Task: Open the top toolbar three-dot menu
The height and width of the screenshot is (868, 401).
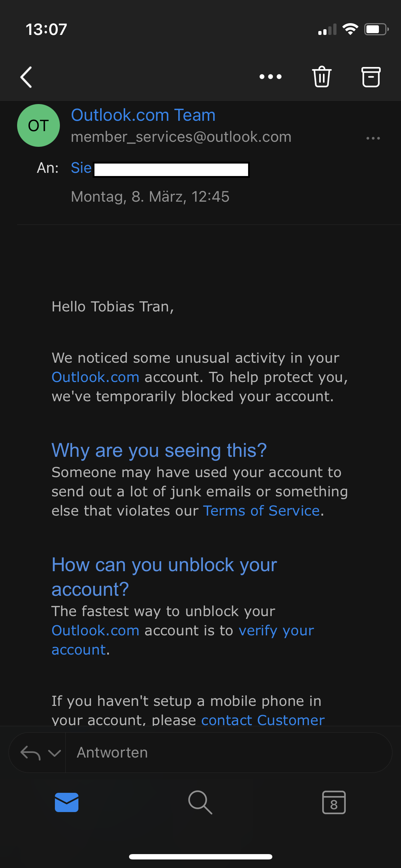Action: 271,77
